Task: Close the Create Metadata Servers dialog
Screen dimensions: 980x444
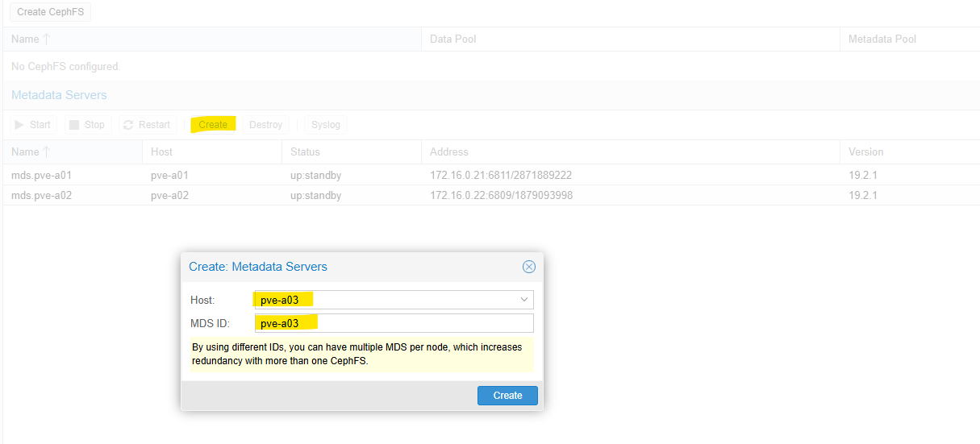Action: 528,267
